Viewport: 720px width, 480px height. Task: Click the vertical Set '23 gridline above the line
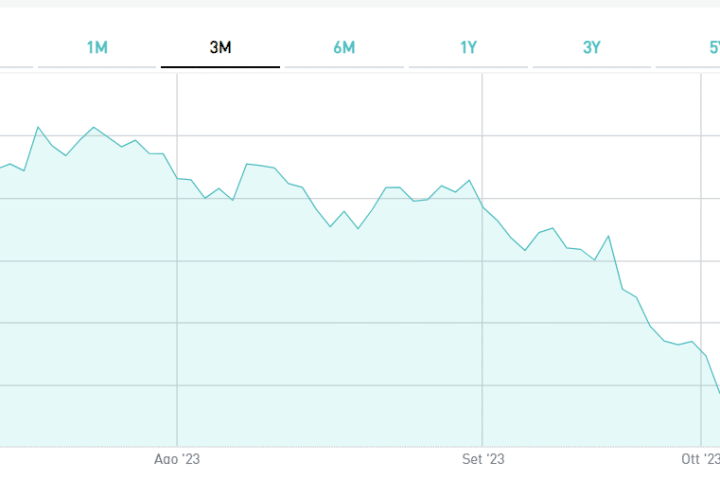(482, 130)
